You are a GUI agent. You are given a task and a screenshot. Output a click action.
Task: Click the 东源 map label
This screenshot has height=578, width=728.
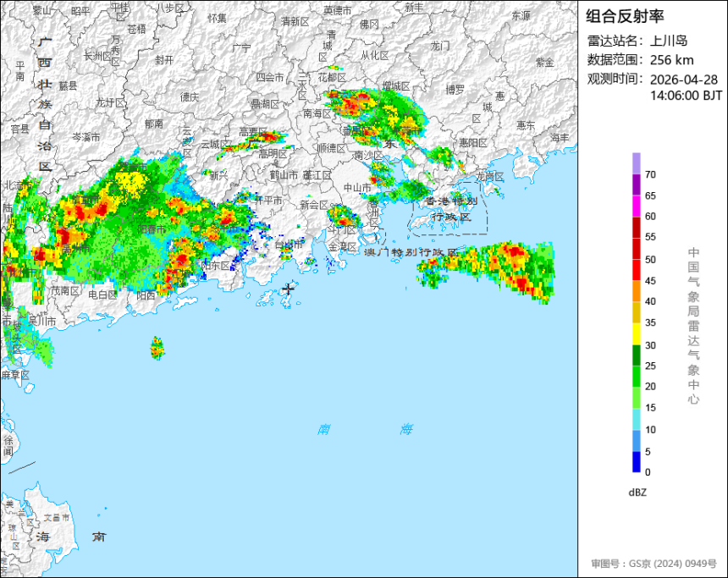[x=521, y=16]
